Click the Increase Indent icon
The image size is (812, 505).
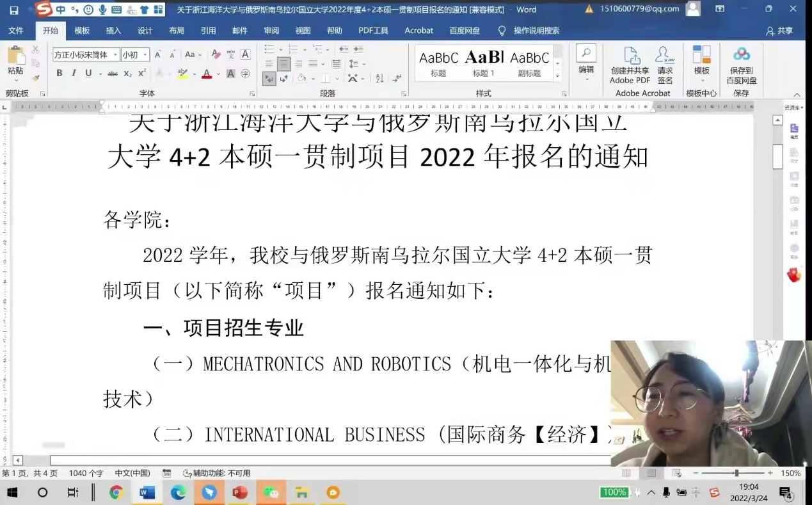click(x=358, y=49)
